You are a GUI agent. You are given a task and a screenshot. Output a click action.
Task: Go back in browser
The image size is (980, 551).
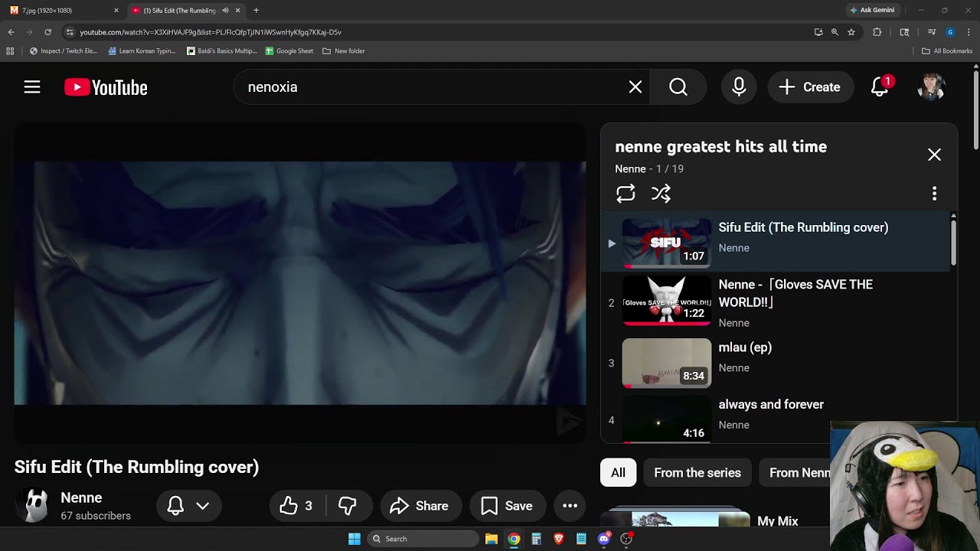coord(11,32)
